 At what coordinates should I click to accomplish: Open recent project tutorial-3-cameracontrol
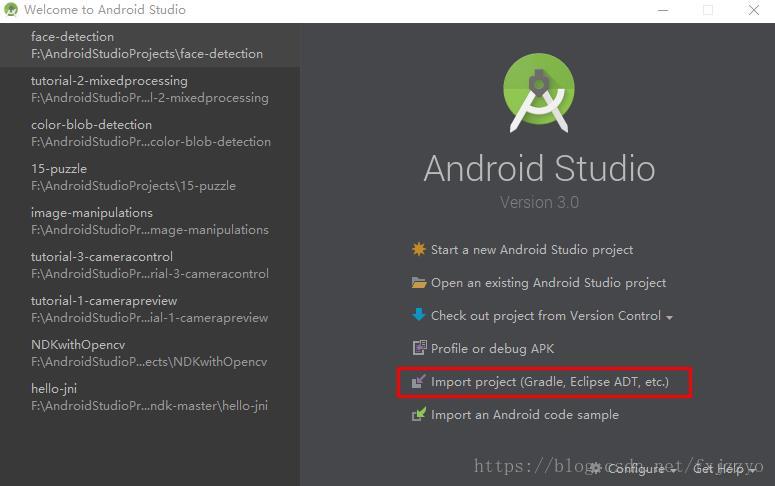(x=150, y=265)
